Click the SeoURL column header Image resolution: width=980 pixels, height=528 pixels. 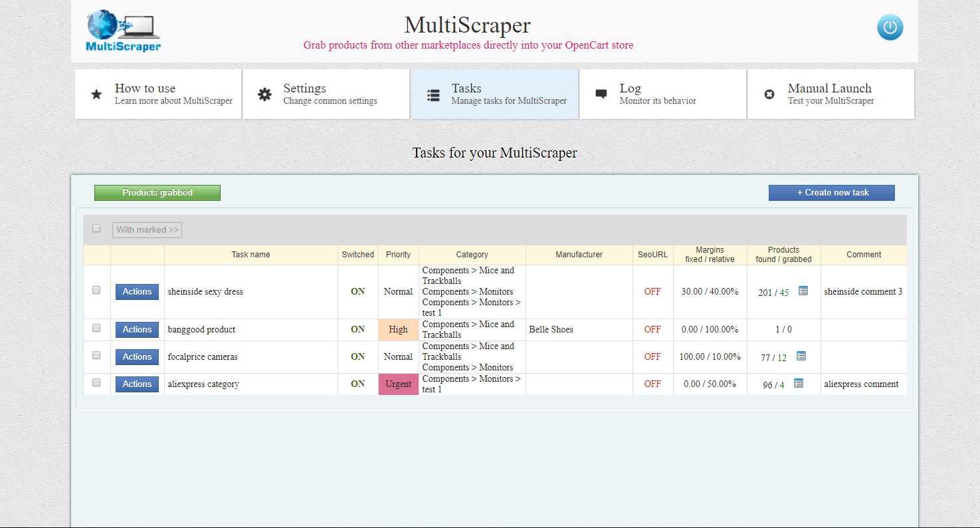[x=652, y=255]
